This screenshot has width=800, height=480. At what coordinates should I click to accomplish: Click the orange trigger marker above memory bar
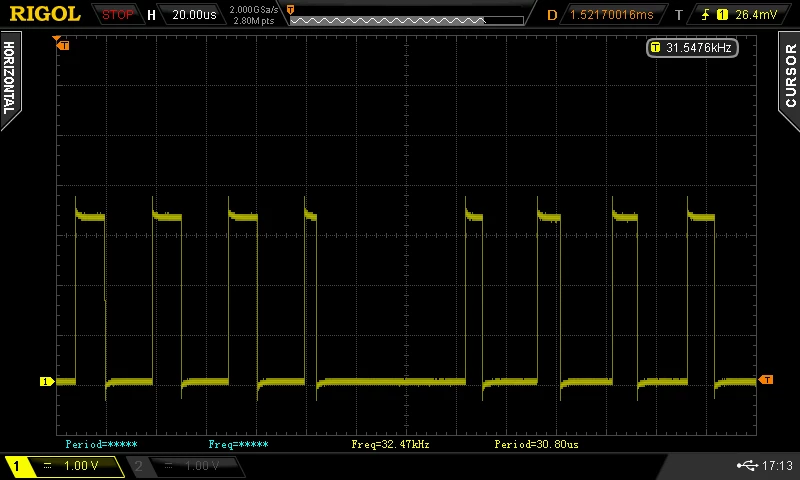[290, 10]
